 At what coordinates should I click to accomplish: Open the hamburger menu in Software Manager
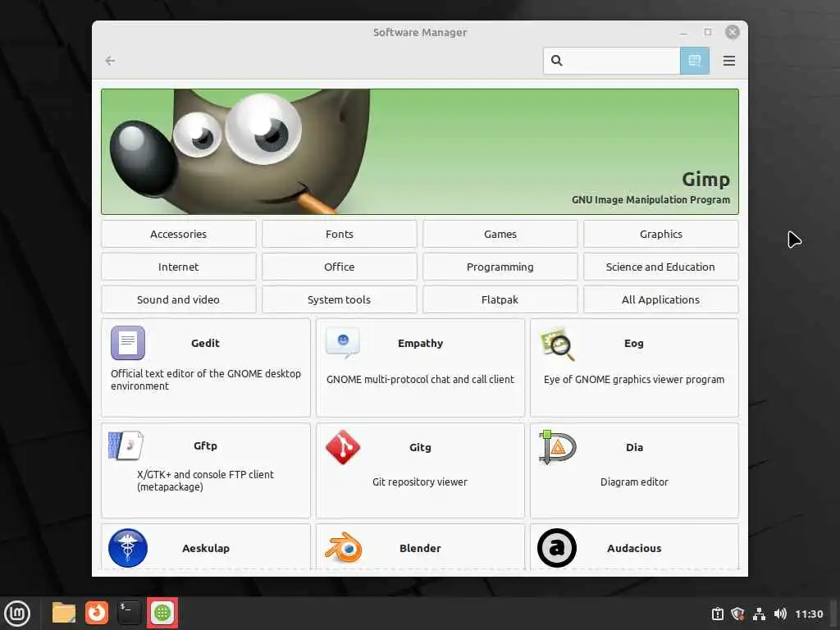tap(728, 61)
